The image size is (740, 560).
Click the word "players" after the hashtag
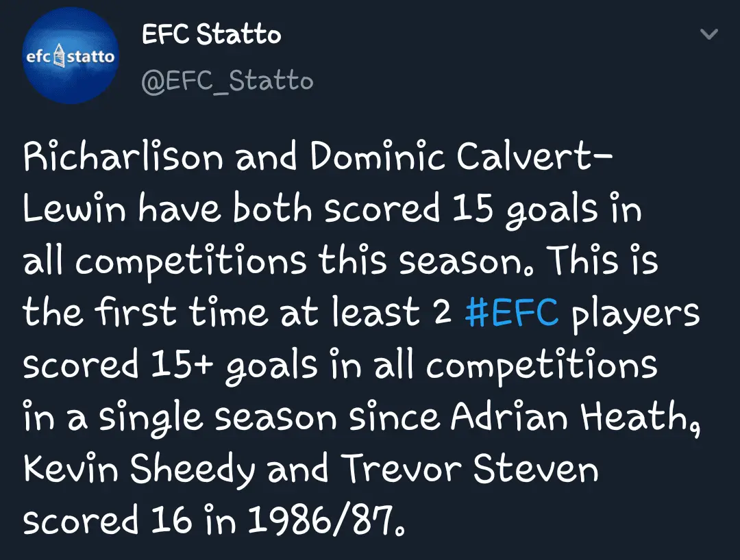click(635, 314)
